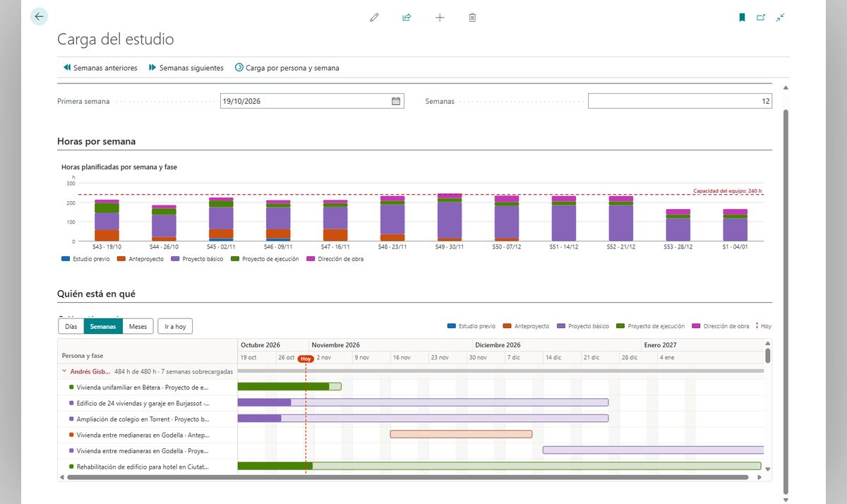Screen dimensions: 847x504
Task: Click the pencil edit icon
Action: pos(374,18)
